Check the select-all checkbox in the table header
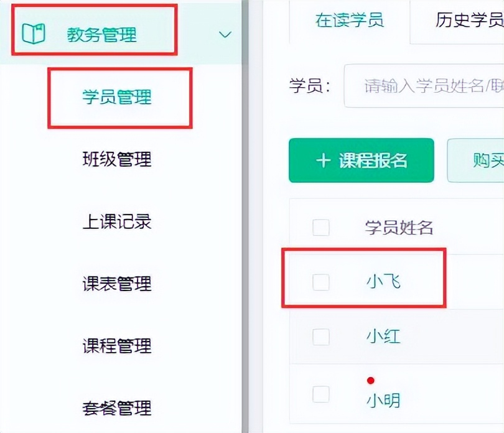 [x=320, y=228]
